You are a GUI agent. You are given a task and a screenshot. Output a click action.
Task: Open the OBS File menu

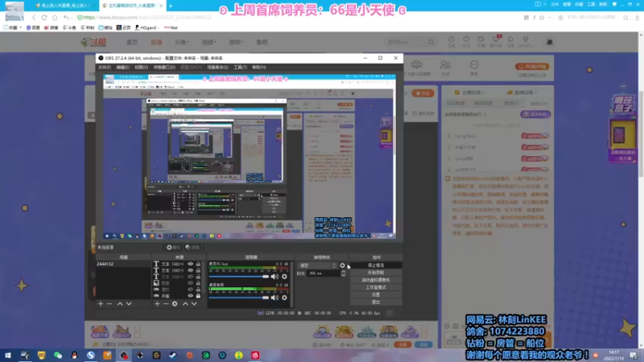(x=105, y=68)
